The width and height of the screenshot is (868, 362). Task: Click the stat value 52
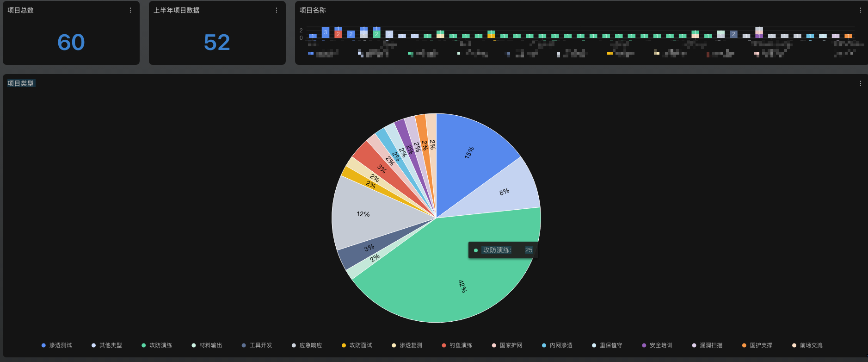[x=217, y=43]
